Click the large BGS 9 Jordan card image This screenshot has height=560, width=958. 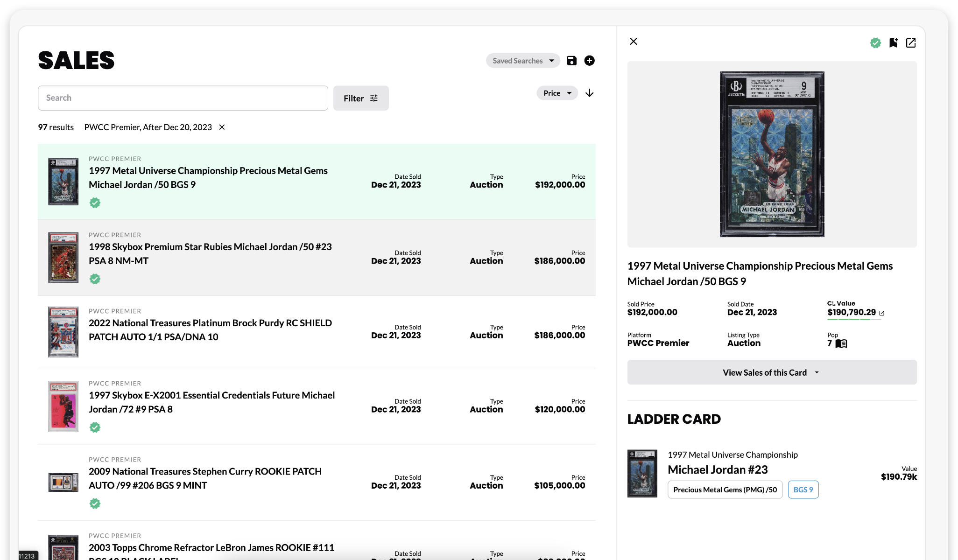click(x=772, y=154)
